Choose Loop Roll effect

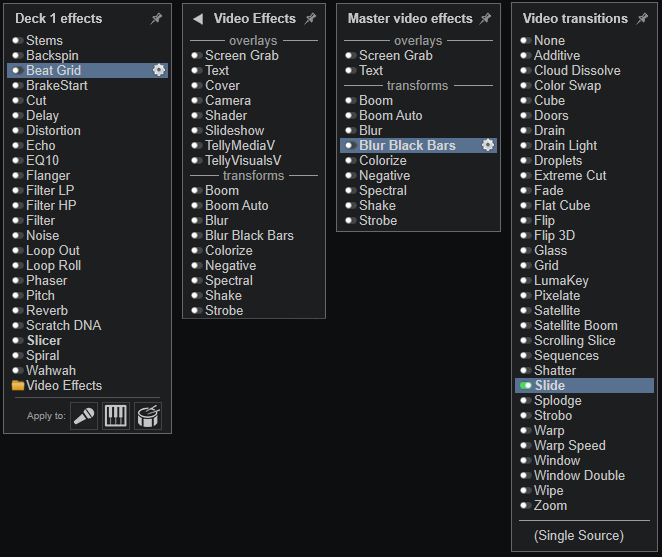click(54, 266)
